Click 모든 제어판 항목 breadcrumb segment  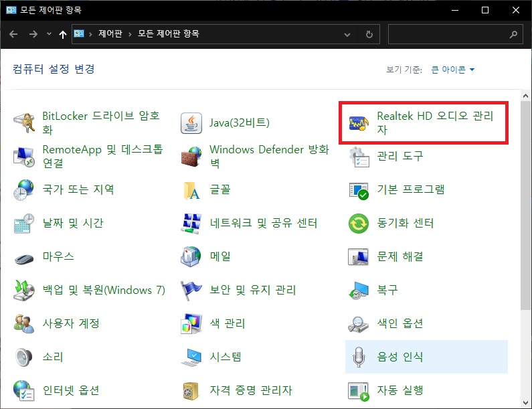click(168, 33)
